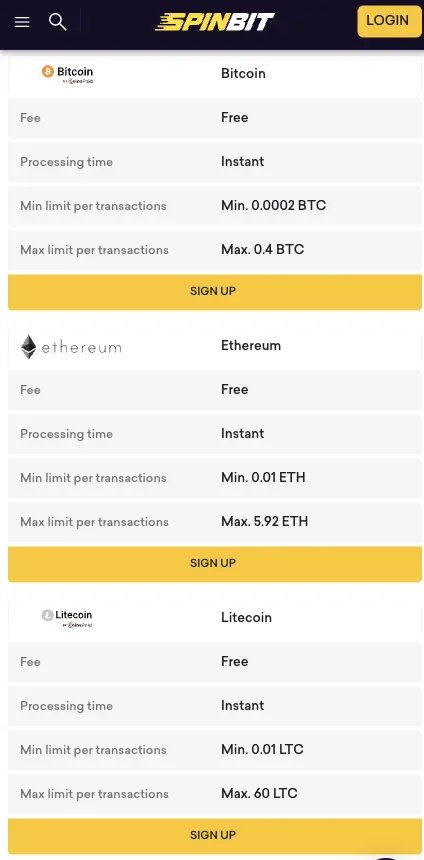Click the Litecoin CoinsPaid logo
424x860 pixels.
[x=67, y=618]
